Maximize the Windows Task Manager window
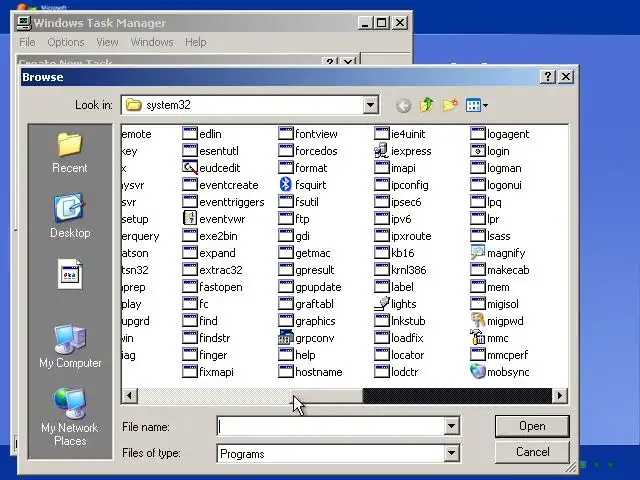The image size is (640, 480). click(382, 23)
